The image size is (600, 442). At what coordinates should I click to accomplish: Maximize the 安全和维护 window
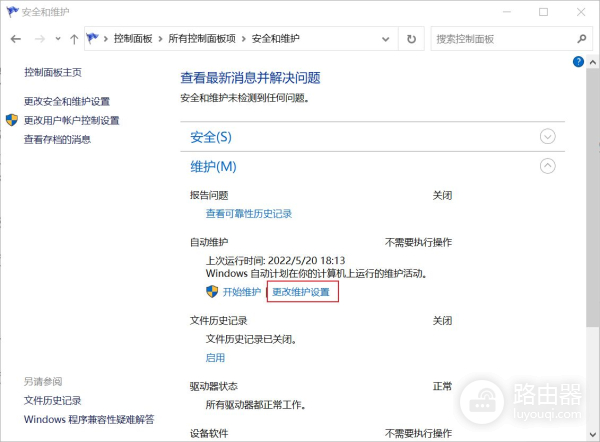[x=543, y=12]
